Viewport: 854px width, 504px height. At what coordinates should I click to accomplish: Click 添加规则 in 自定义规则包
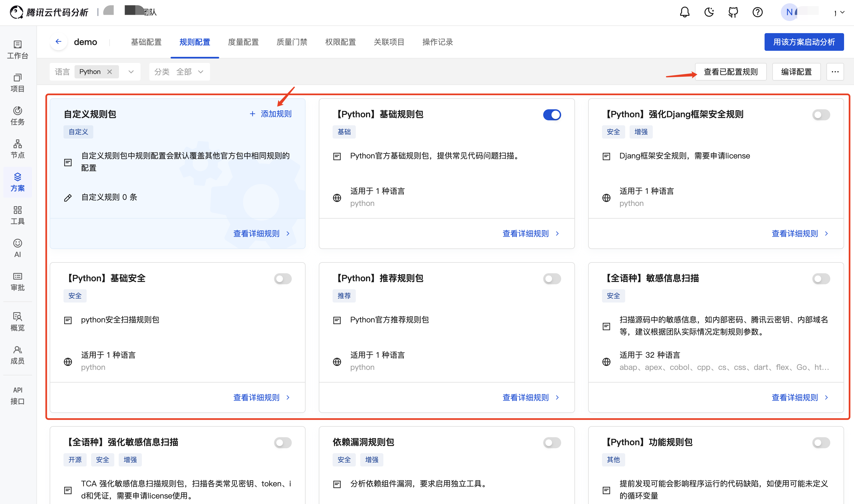coord(270,114)
